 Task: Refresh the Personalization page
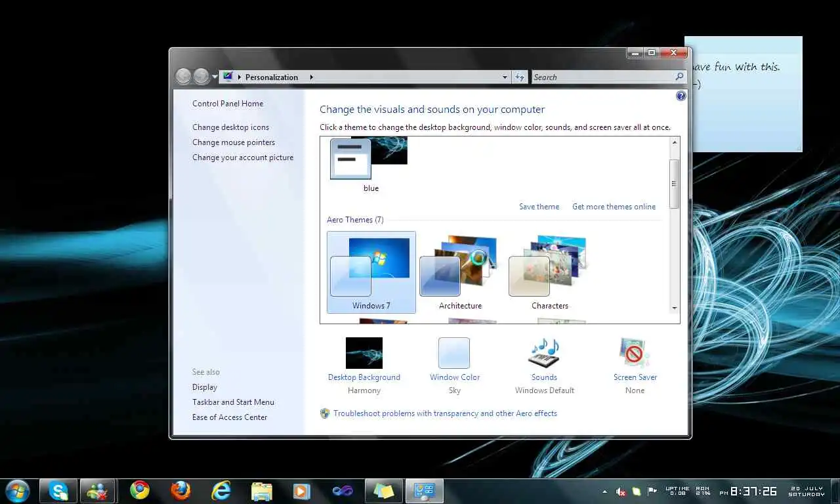520,77
